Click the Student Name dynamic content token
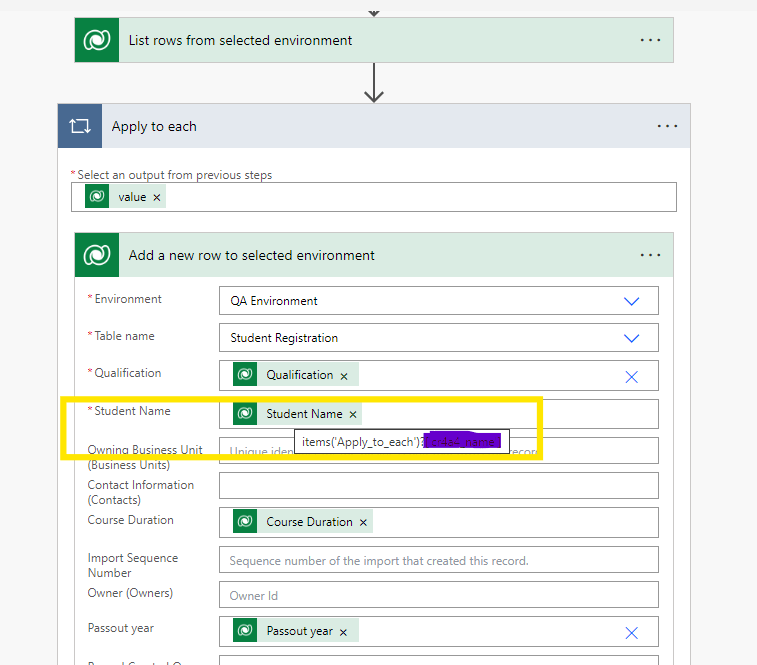The width and height of the screenshot is (757, 665). point(303,414)
